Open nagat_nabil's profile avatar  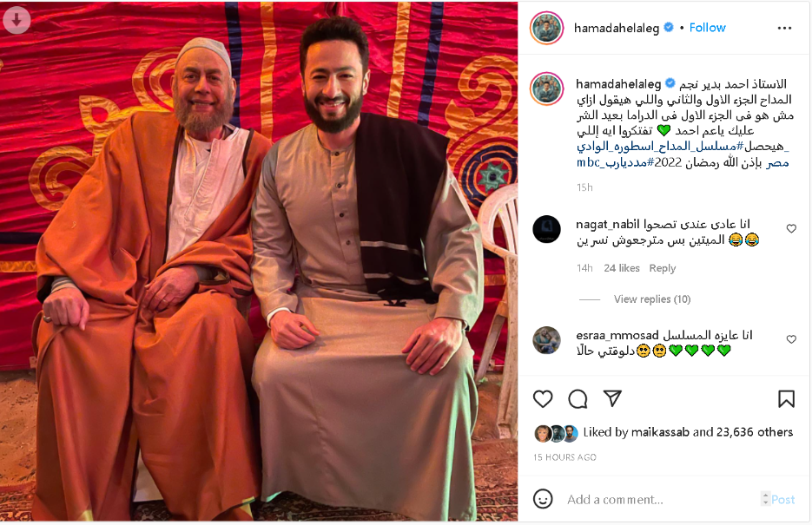click(546, 228)
